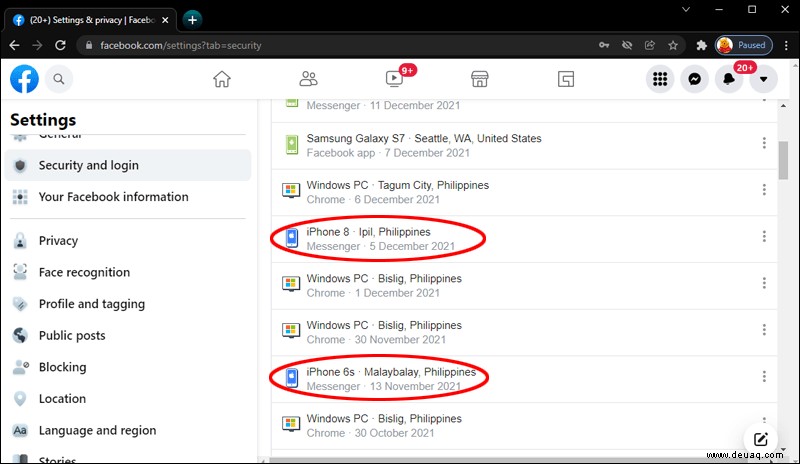
Task: Click the password key icon
Action: [x=604, y=45]
